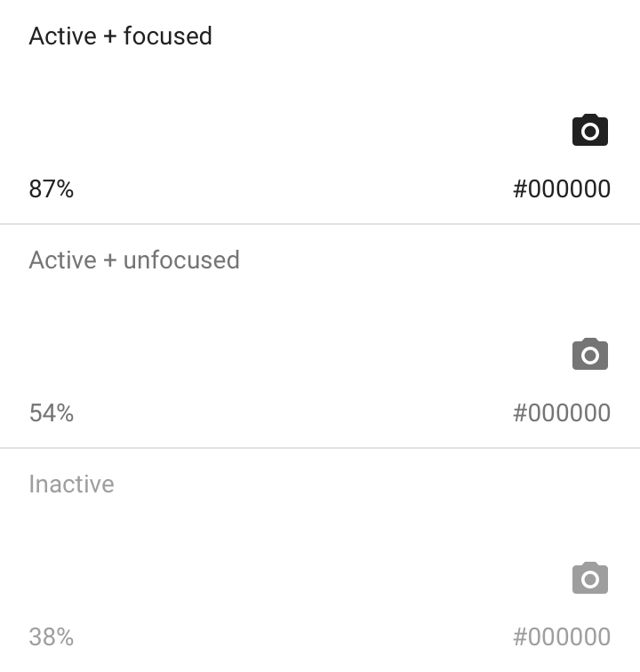Click "Active" in the "Active + focused" heading
The image size is (640, 672).
click(62, 36)
